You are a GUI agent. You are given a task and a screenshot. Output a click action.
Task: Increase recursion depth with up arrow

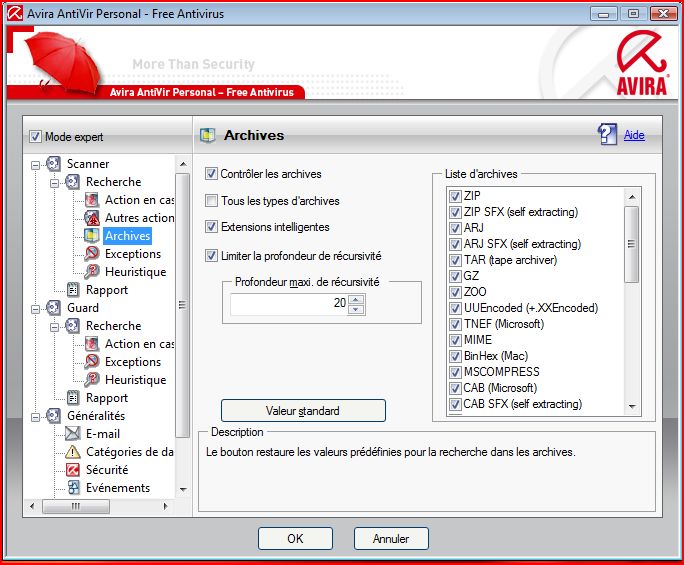(356, 299)
